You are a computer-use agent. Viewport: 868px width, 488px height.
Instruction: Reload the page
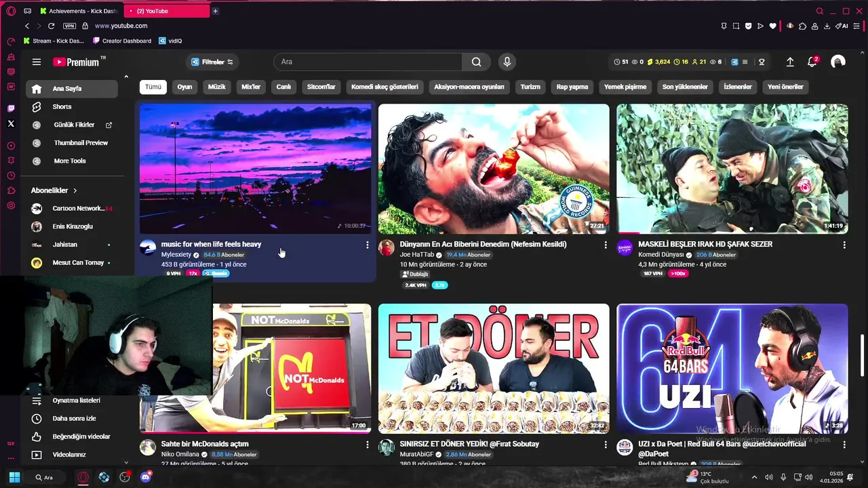[x=51, y=26]
